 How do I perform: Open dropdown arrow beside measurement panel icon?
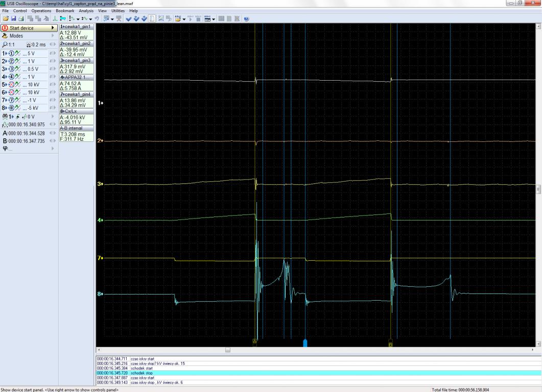coord(214,19)
